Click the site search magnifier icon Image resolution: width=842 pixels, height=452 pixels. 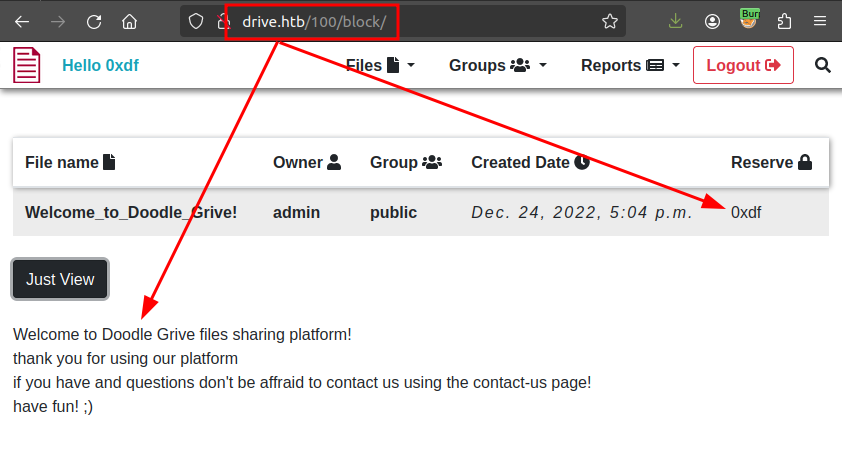tap(823, 65)
